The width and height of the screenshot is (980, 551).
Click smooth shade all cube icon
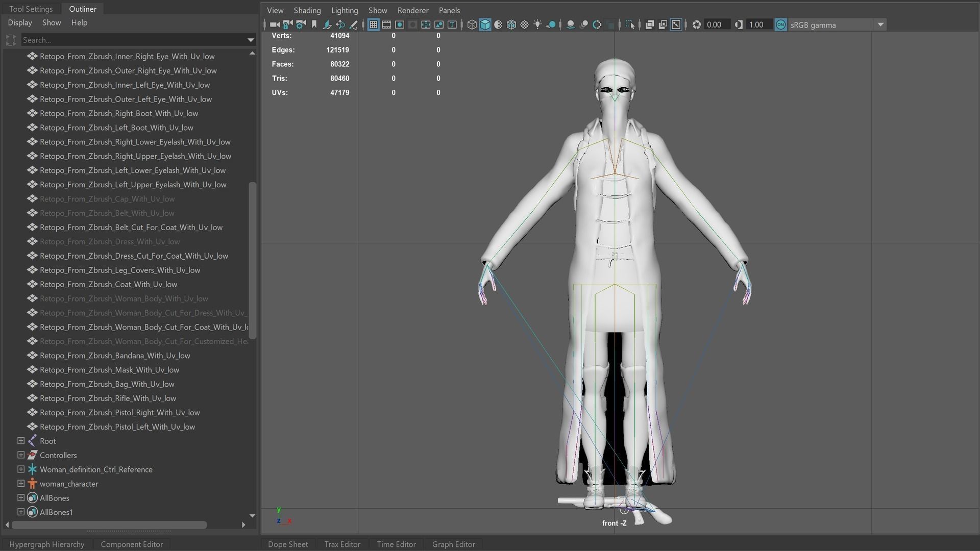pos(485,24)
